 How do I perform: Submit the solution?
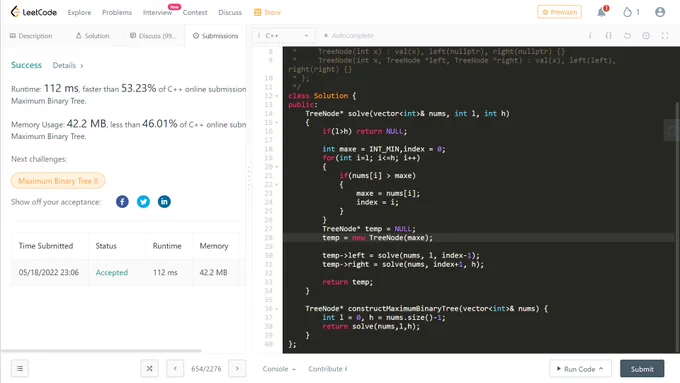tap(642, 369)
